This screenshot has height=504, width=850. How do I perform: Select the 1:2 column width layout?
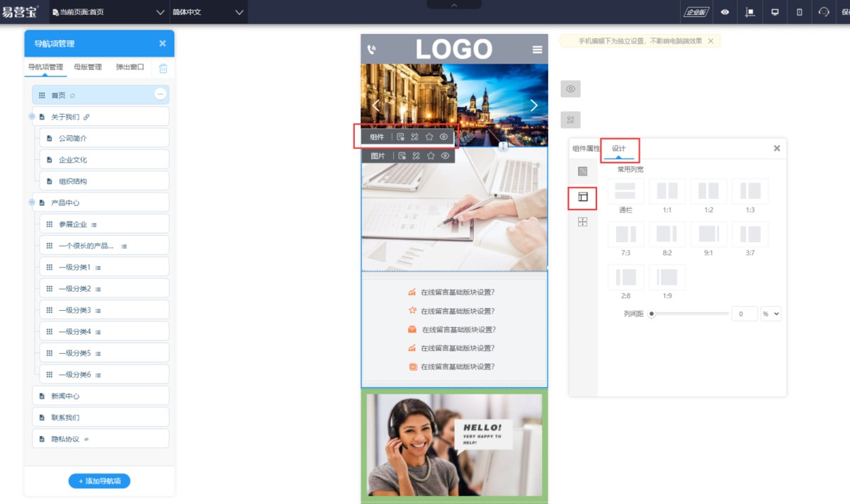708,191
